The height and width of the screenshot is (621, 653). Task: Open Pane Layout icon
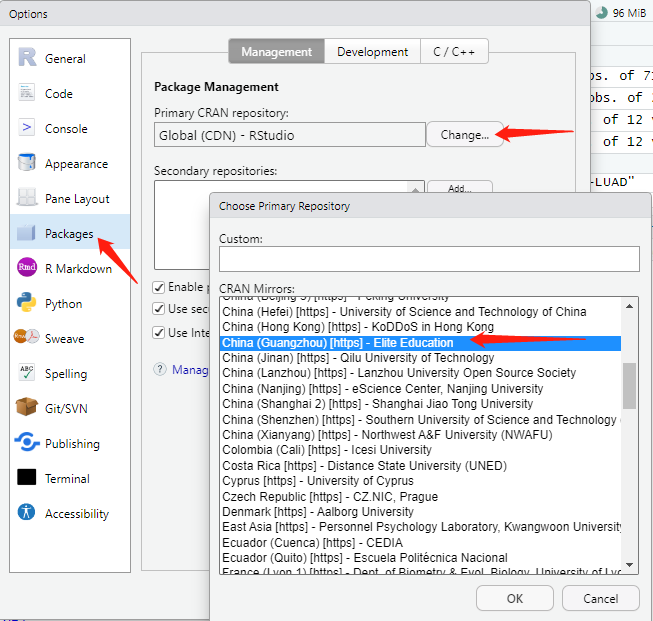[27, 197]
